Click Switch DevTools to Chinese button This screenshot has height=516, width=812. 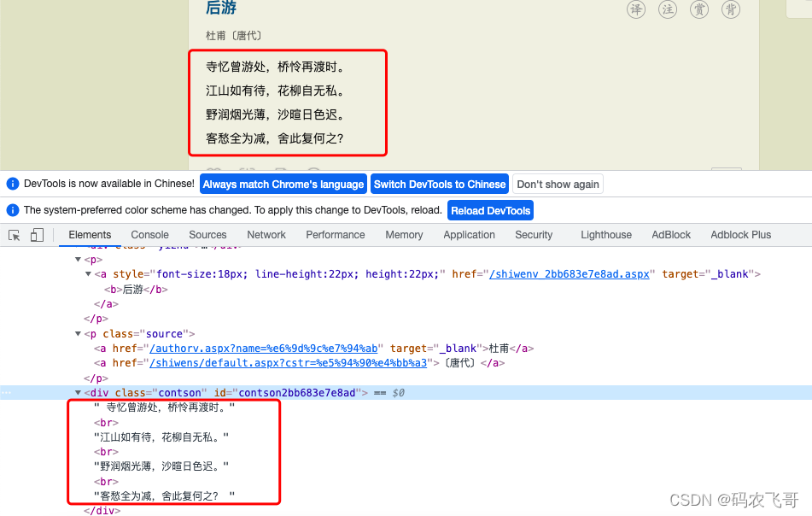pyautogui.click(x=440, y=185)
